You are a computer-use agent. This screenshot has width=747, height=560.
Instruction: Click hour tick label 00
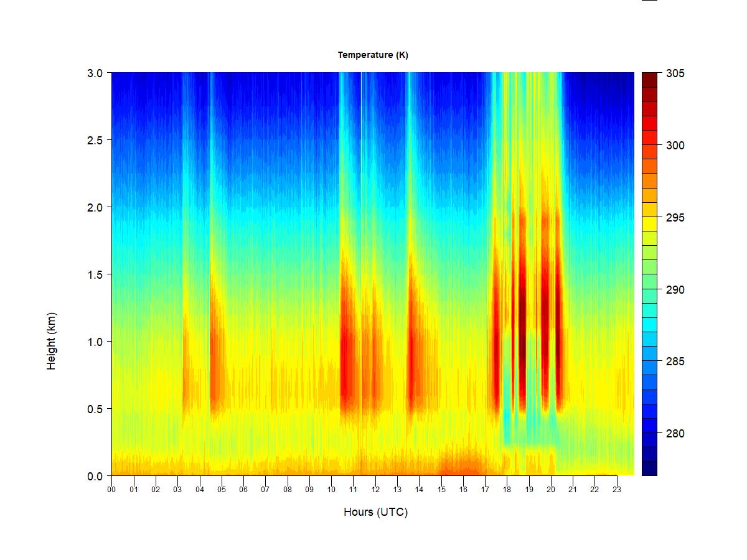click(111, 490)
